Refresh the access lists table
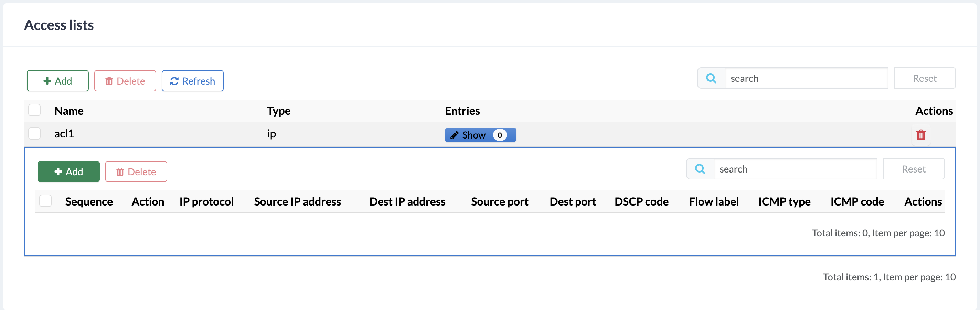Image resolution: width=980 pixels, height=310 pixels. click(192, 81)
